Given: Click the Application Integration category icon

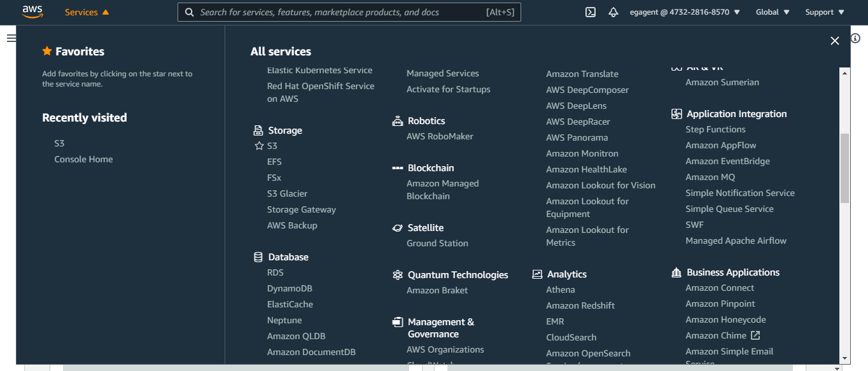Looking at the screenshot, I should 676,114.
